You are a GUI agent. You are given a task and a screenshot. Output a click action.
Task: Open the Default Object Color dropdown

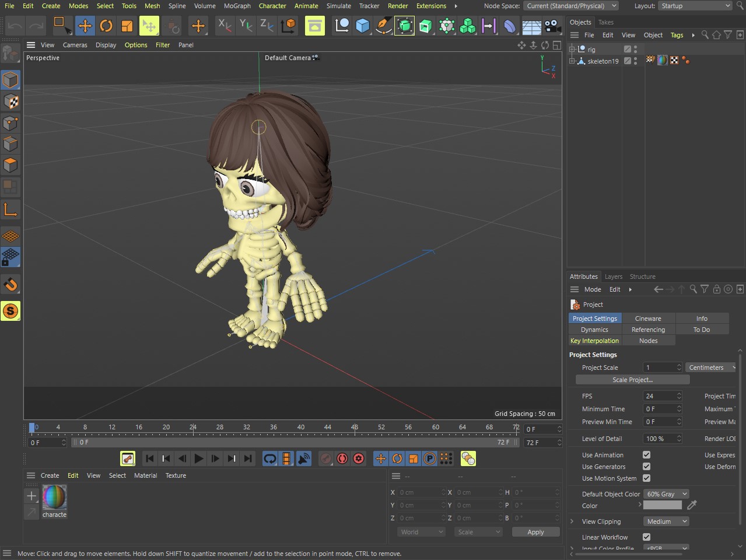point(666,494)
